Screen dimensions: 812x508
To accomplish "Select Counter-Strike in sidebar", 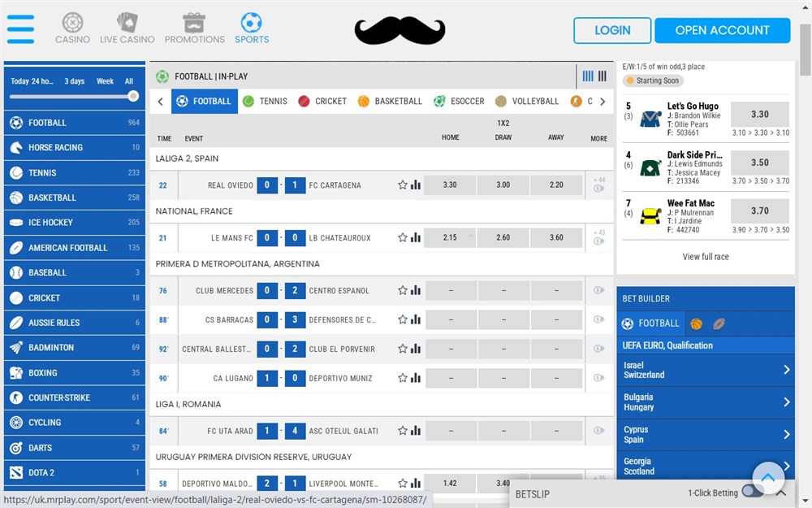I will (75, 397).
